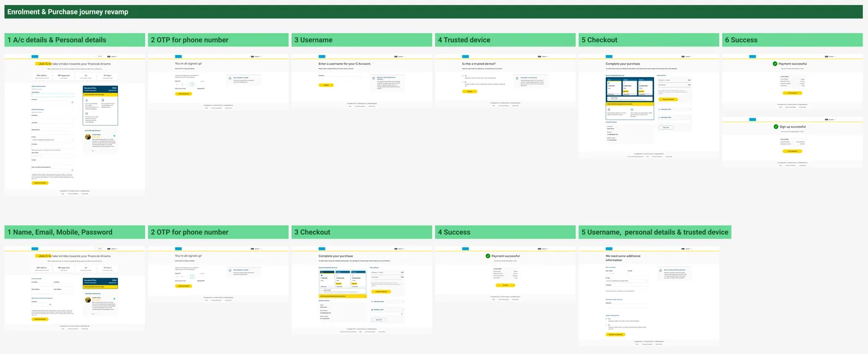Image resolution: width=868 pixels, height=354 pixels.
Task: Click the green check icon in 4 Success frame
Action: (x=488, y=256)
